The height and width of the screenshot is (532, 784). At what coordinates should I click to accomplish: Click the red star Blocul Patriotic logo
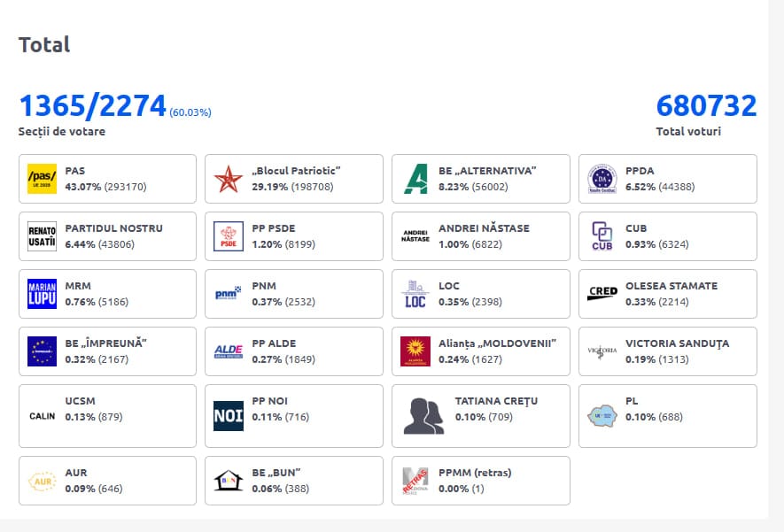pyautogui.click(x=229, y=179)
